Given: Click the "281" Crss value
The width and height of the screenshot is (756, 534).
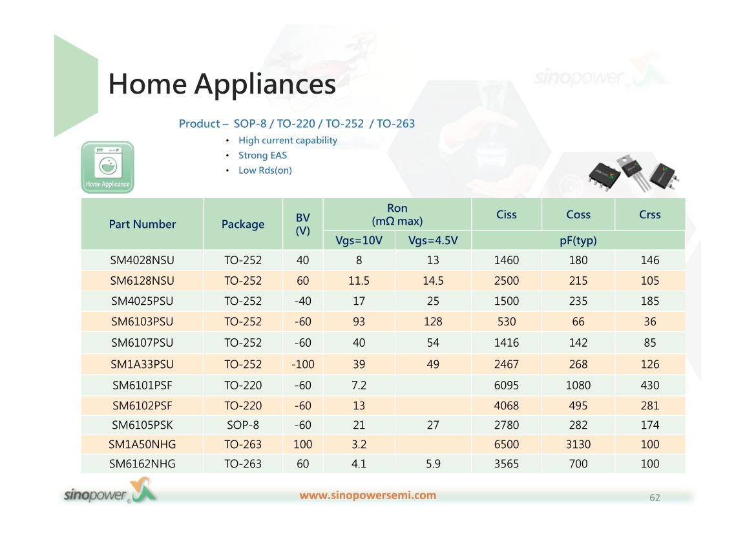Looking at the screenshot, I should pyautogui.click(x=650, y=406).
